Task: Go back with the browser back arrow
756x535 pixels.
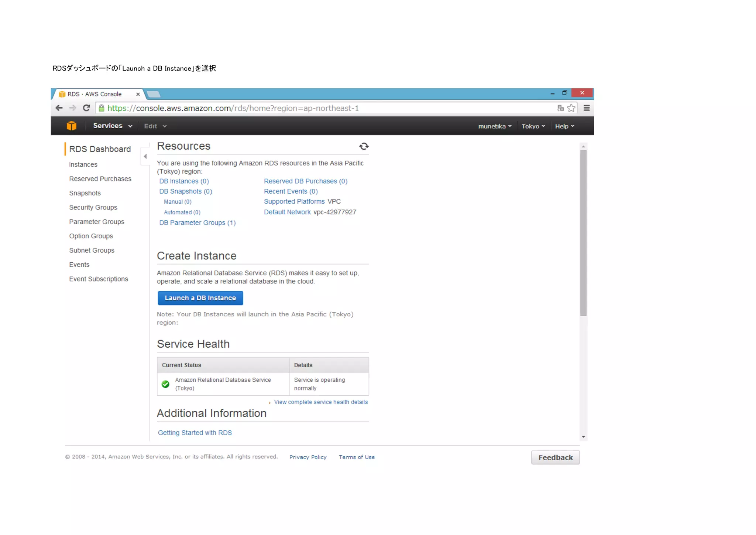Action: (59, 108)
